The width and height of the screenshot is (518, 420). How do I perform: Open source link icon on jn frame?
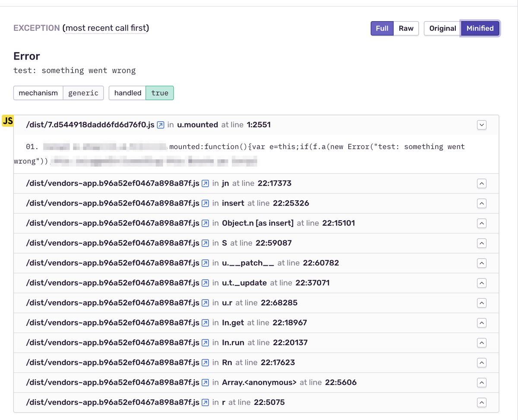[x=205, y=183]
